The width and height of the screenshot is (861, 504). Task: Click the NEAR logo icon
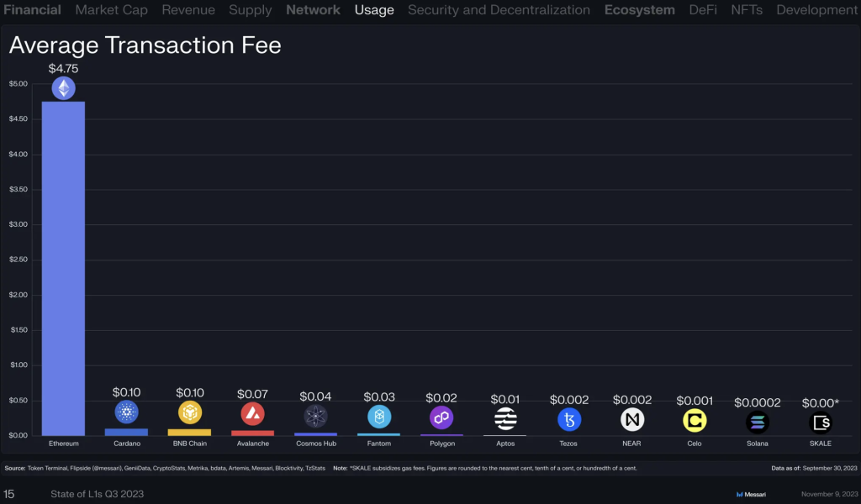point(632,420)
